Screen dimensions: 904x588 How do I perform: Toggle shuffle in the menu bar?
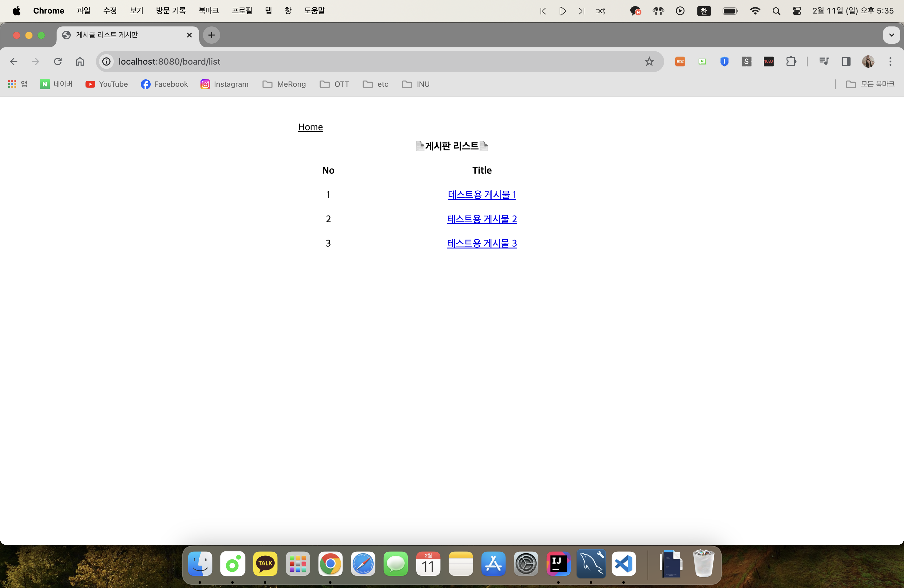point(601,11)
